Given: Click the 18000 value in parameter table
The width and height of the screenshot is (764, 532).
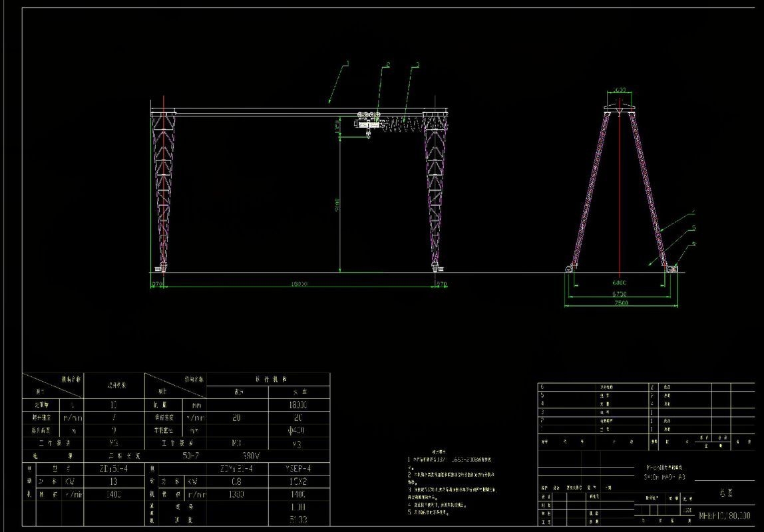Looking at the screenshot, I should point(298,405).
